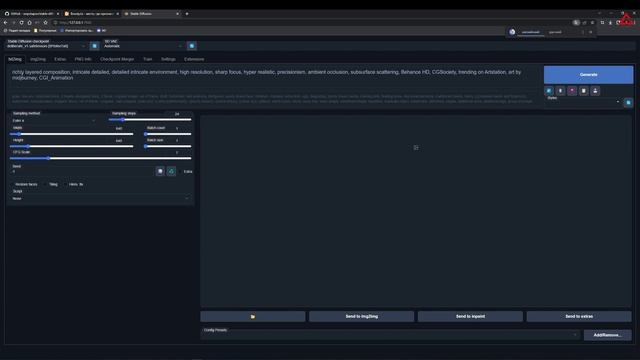Open the PNG Info tab
Viewport: 640px width, 360px height.
pos(83,59)
